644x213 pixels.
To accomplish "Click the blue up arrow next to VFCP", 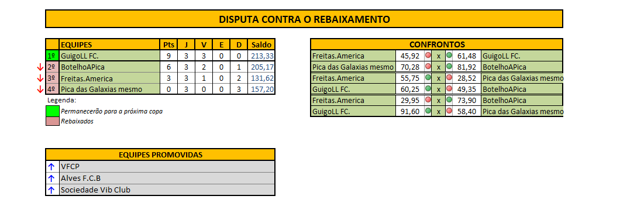I will click(51, 167).
